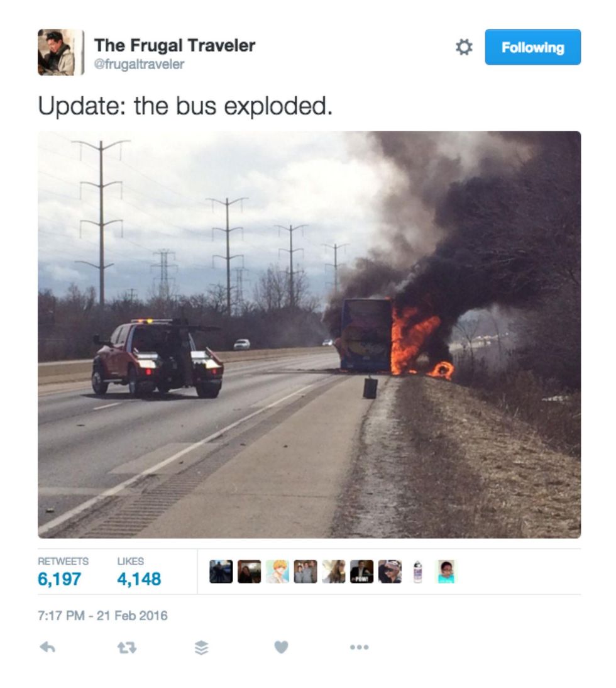Click the reply arrow icon
This screenshot has width=616, height=688.
pos(47,647)
